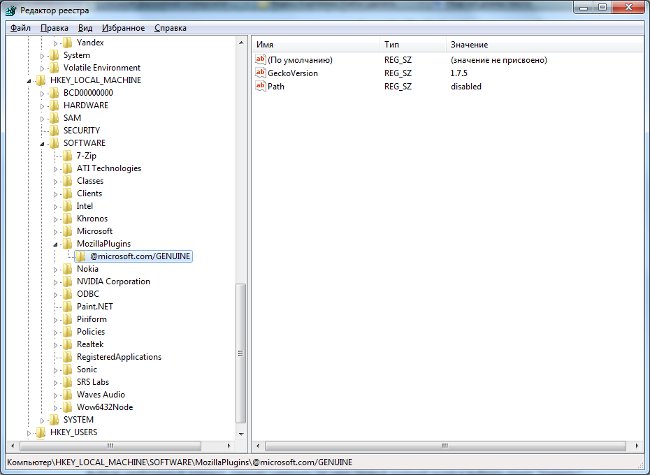The image size is (650, 475).
Task: Open the Правка menu
Action: [54, 28]
